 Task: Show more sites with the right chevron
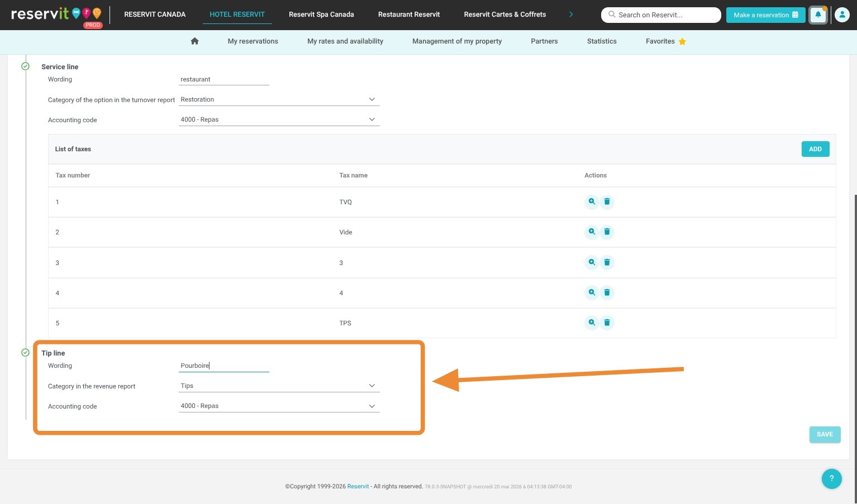pos(571,15)
